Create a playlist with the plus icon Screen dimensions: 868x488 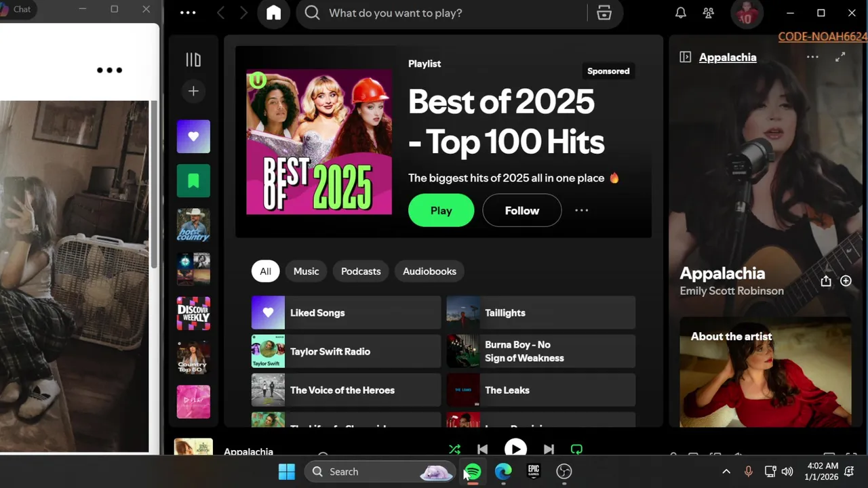click(193, 91)
